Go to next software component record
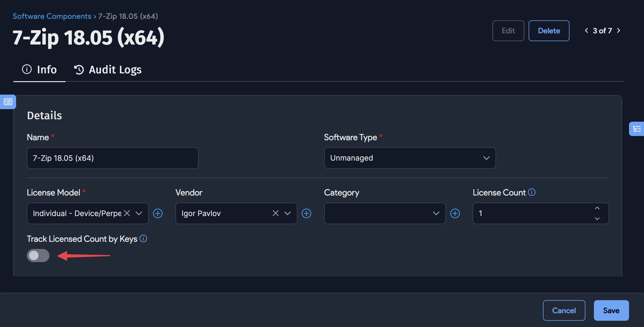 tap(619, 30)
